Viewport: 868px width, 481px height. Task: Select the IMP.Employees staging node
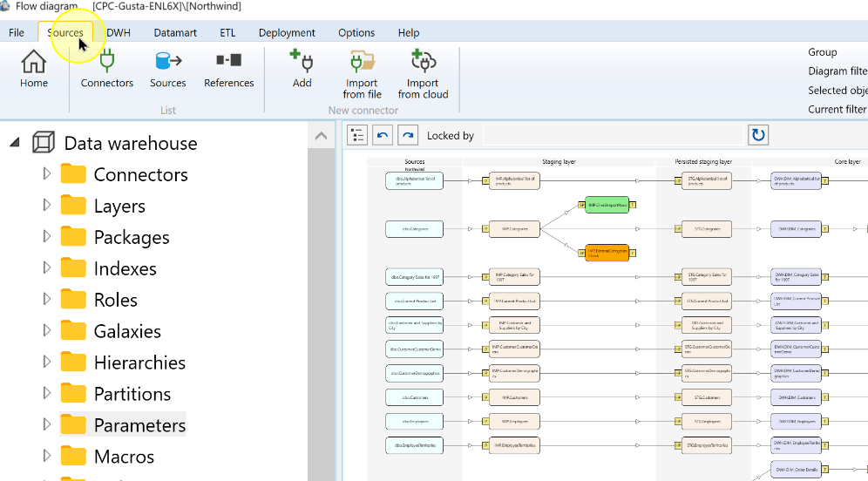(x=514, y=421)
